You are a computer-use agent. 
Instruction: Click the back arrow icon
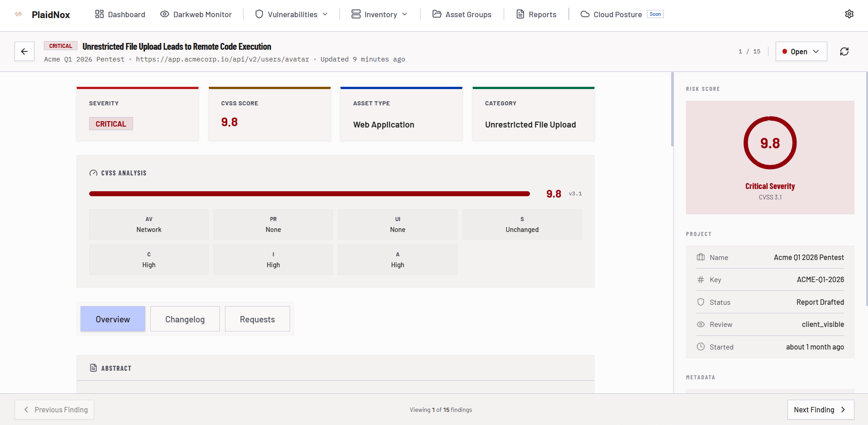pyautogui.click(x=24, y=52)
